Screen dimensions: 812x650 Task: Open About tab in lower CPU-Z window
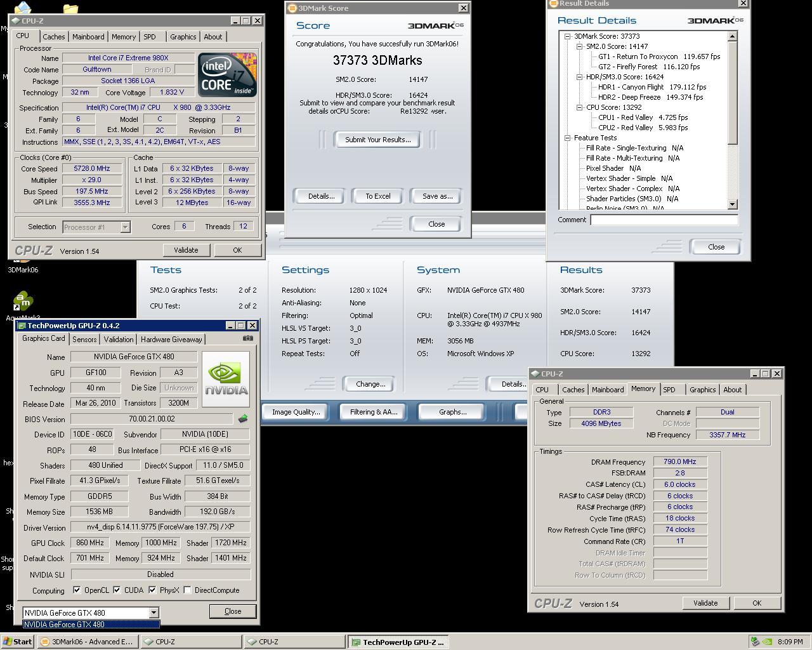click(732, 390)
